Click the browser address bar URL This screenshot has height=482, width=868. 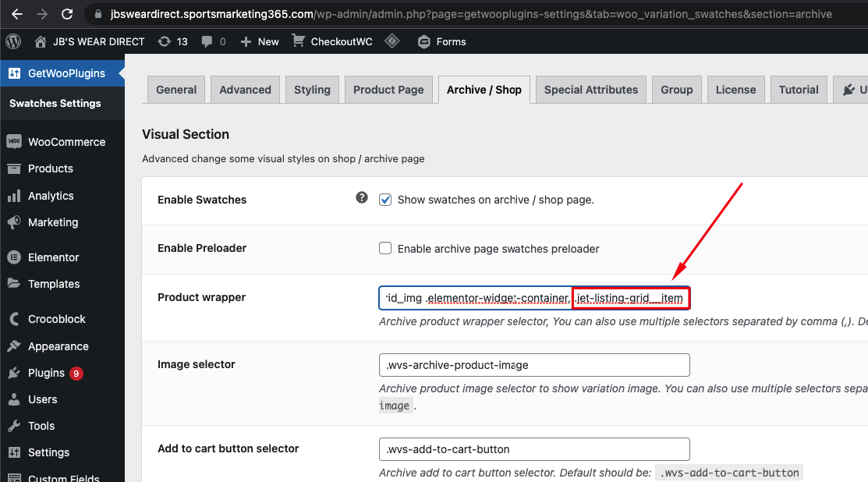[x=470, y=14]
